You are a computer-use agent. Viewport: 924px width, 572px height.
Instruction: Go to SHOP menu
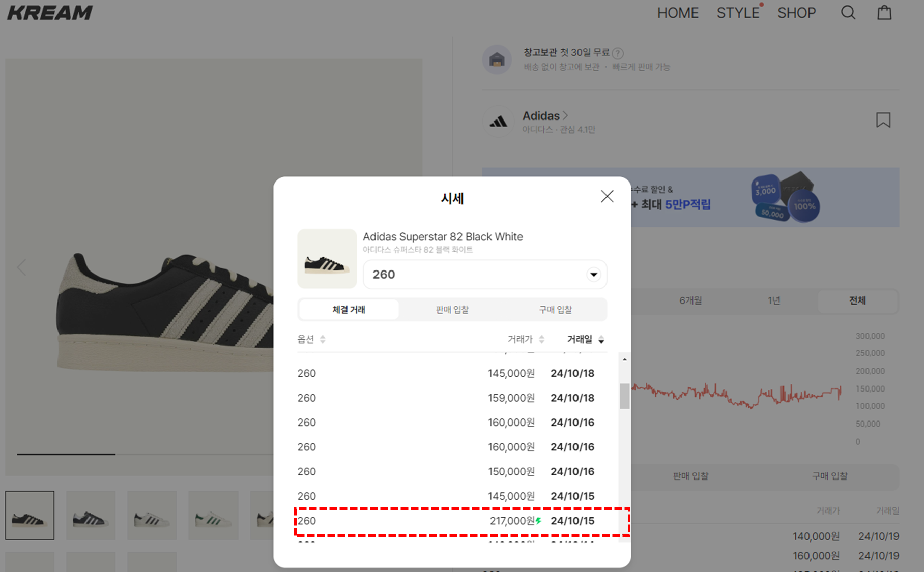click(x=796, y=13)
